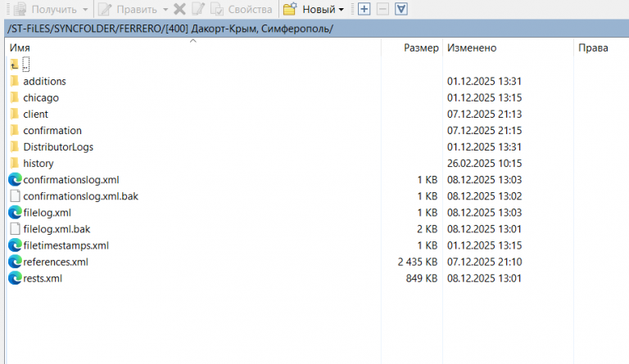629x364 pixels.
Task: Click the Edge icon of rests.xml
Action: tap(15, 278)
